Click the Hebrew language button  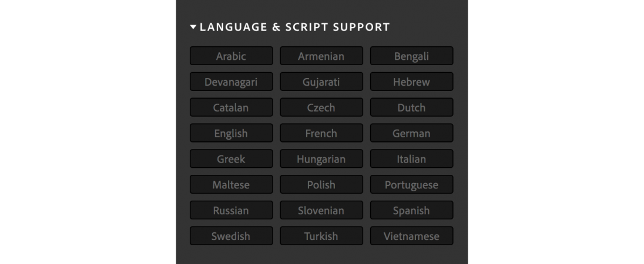411,82
